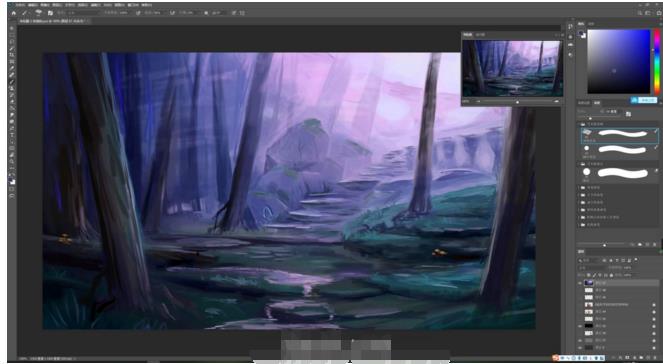Viewport: 663px width, 364px height.
Task: Click the hue spectrum slider
Action: (657, 62)
